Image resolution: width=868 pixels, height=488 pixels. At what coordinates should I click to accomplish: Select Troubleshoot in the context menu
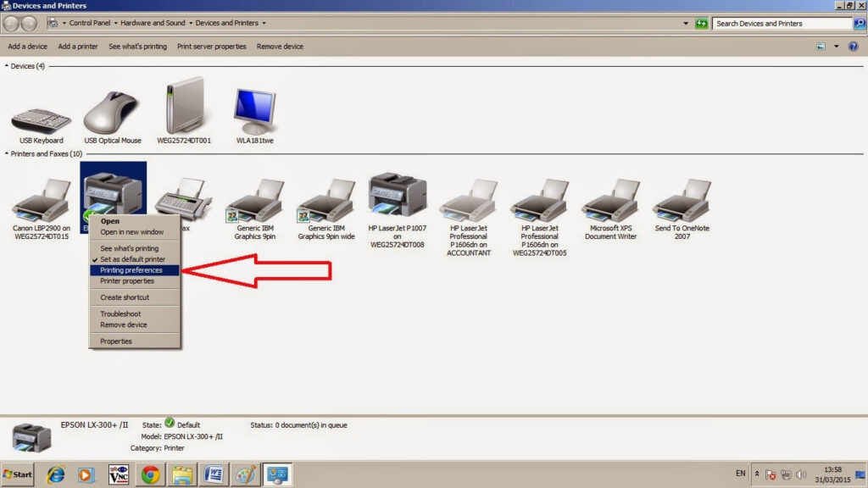point(135,313)
